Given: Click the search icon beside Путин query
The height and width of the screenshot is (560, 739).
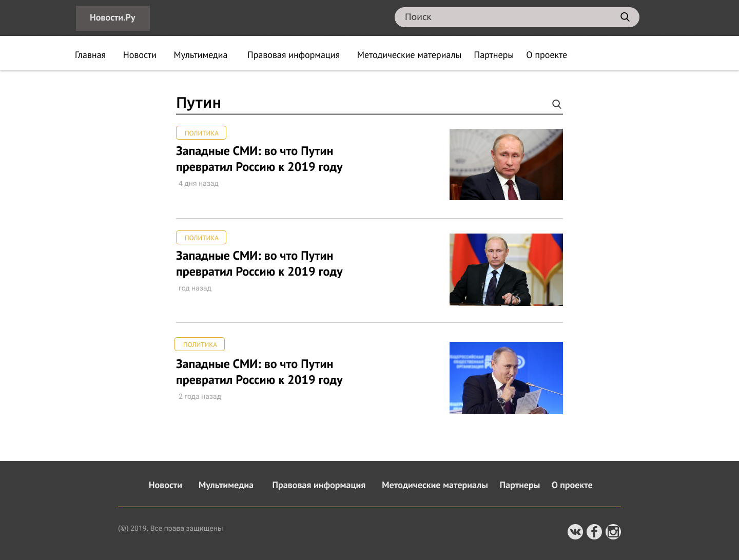Looking at the screenshot, I should pos(557,104).
